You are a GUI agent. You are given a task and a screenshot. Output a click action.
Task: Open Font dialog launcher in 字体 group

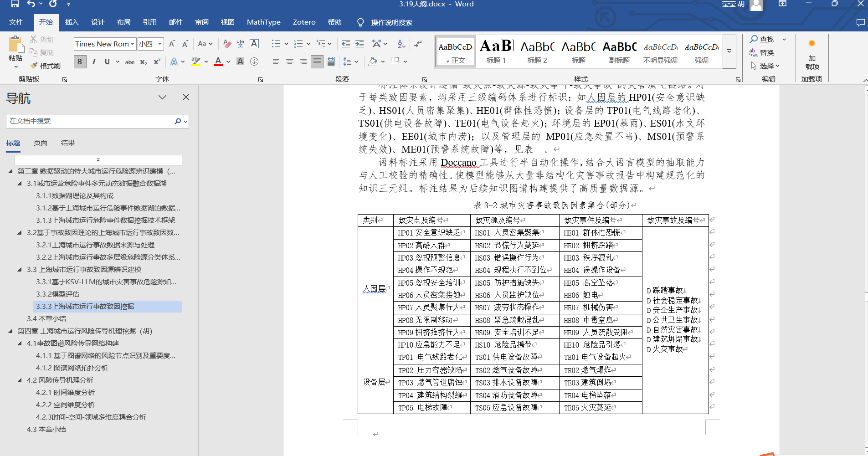point(261,80)
